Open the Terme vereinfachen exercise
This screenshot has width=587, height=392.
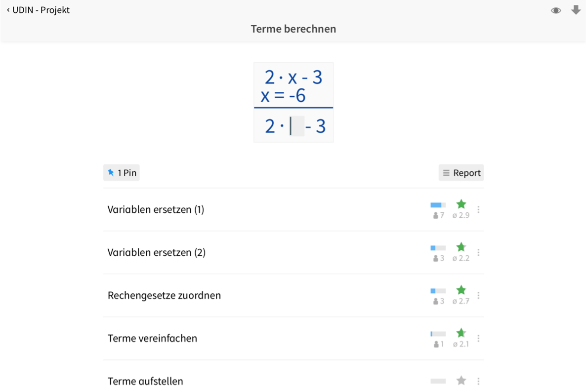click(152, 339)
